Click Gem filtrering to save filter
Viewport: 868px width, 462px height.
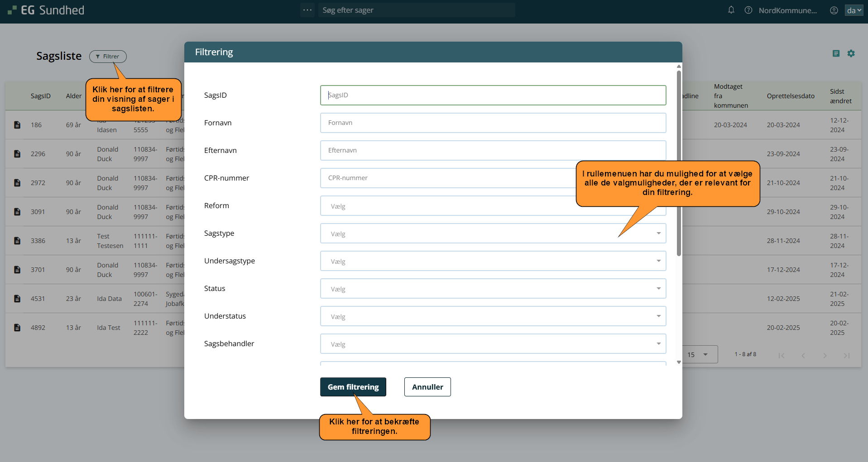click(353, 387)
